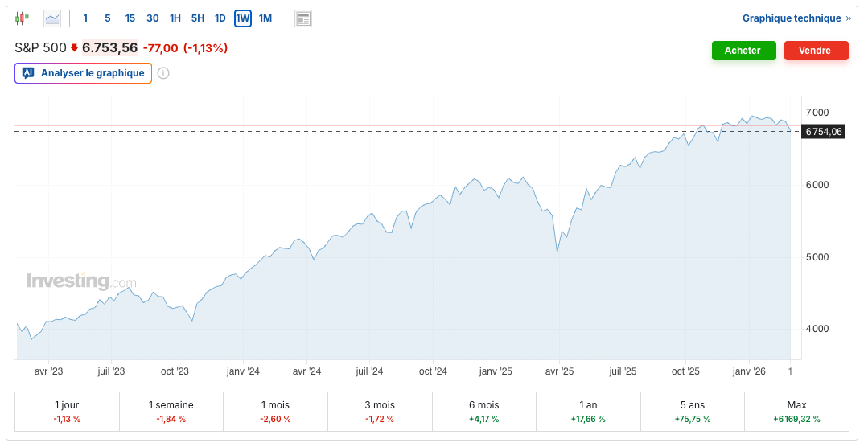868x447 pixels.
Task: Open the news overlay icon in toolbar
Action: point(303,18)
